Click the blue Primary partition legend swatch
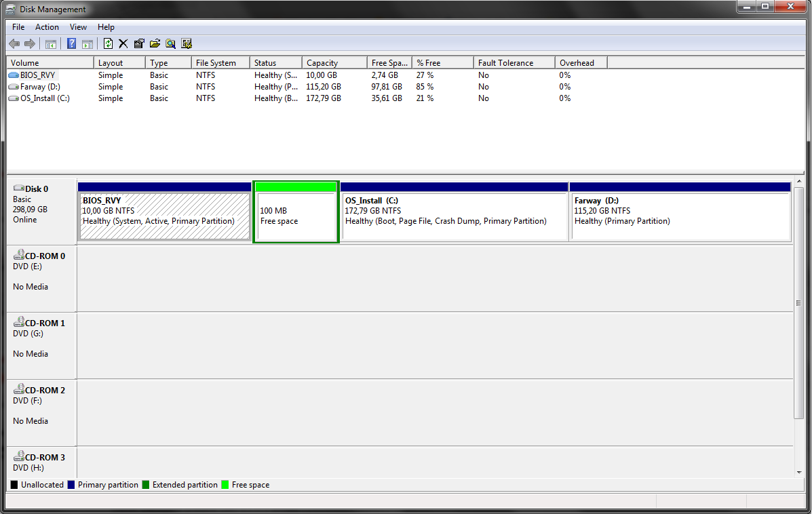The height and width of the screenshot is (514, 812). coord(71,484)
